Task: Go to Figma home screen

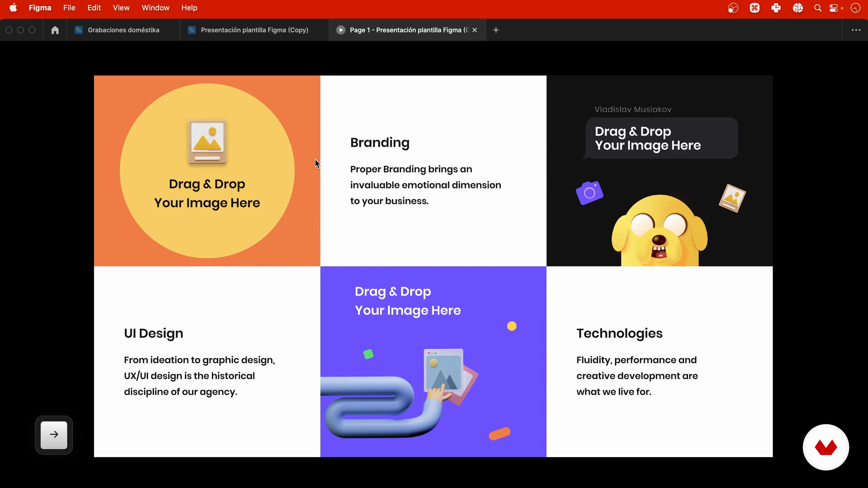Action: 55,30
